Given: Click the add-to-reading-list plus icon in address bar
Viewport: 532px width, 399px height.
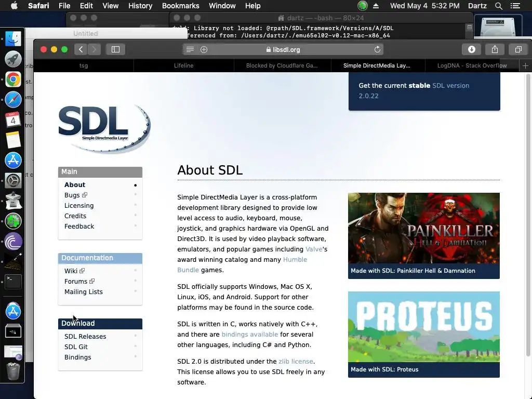Looking at the screenshot, I should pos(204,49).
